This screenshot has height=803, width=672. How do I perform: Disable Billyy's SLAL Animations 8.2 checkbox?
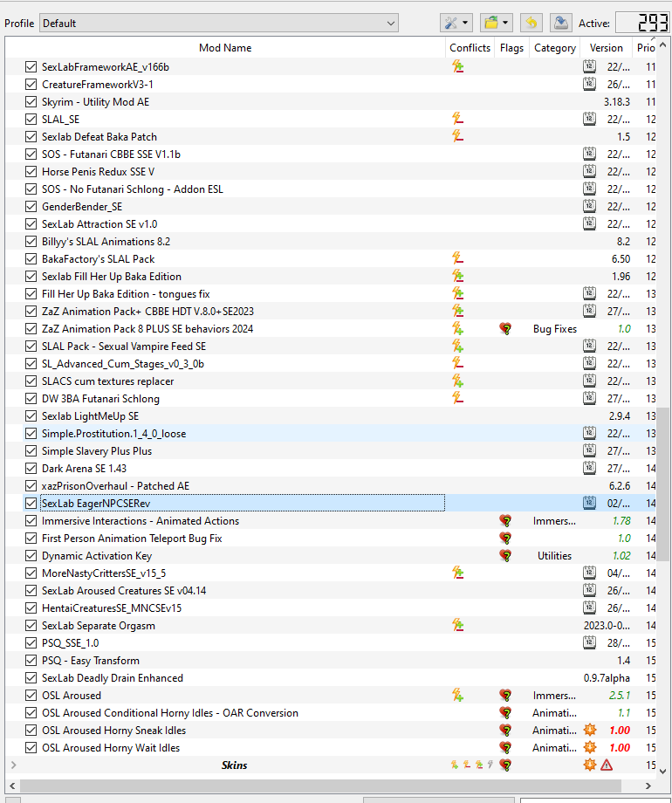coord(31,241)
